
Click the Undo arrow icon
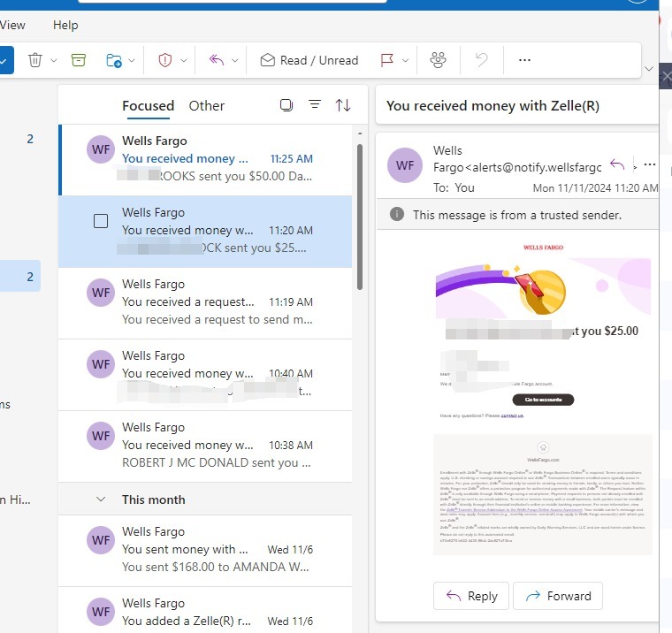pyautogui.click(x=482, y=60)
